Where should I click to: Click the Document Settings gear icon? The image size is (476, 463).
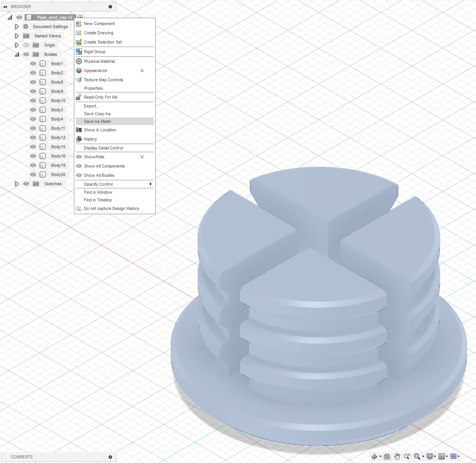[x=26, y=27]
